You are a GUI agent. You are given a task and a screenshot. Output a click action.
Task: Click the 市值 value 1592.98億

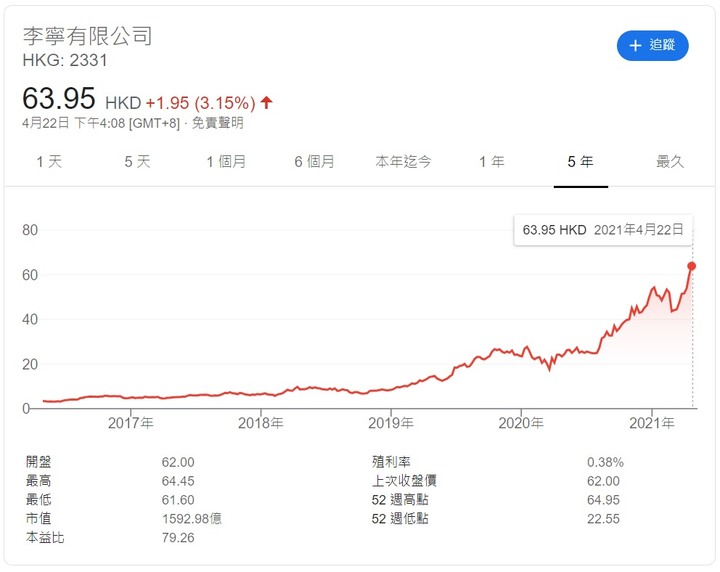point(192,519)
